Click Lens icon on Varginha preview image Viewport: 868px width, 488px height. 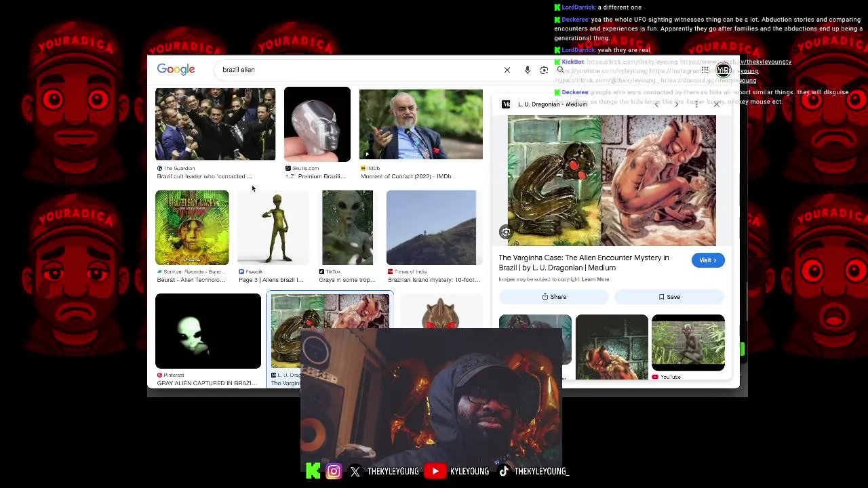click(x=506, y=232)
